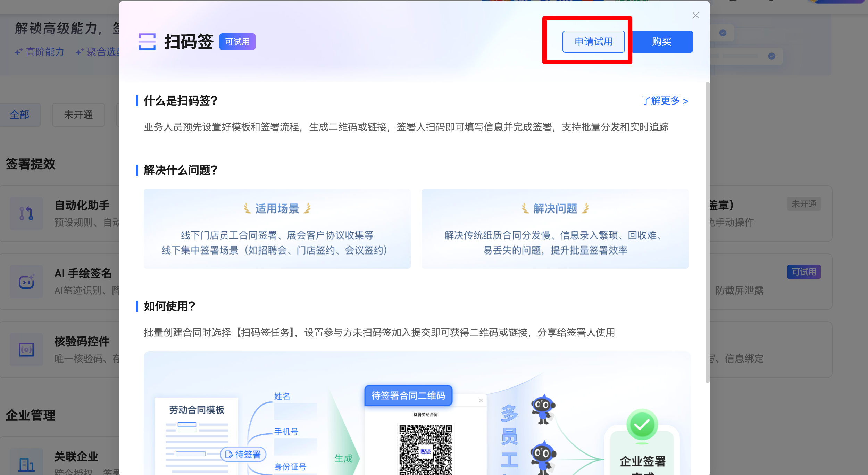This screenshot has width=868, height=475.
Task: Click the dialog's vertical scrollbar
Action: [707, 233]
